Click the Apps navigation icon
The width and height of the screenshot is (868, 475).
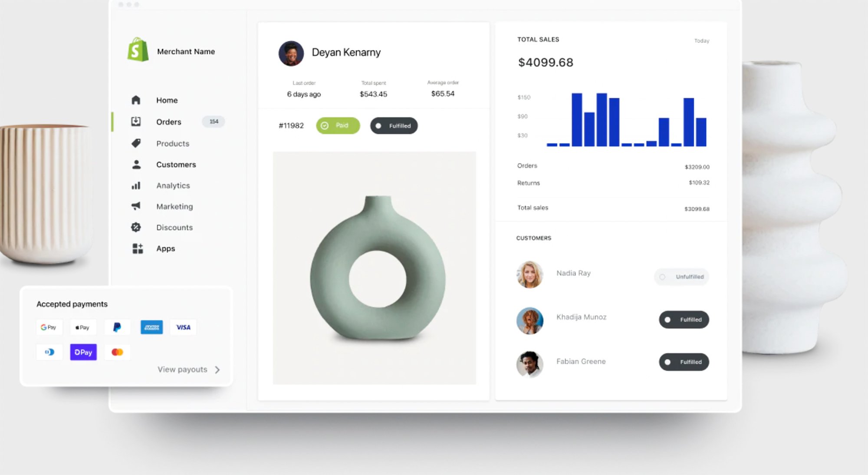pos(137,248)
